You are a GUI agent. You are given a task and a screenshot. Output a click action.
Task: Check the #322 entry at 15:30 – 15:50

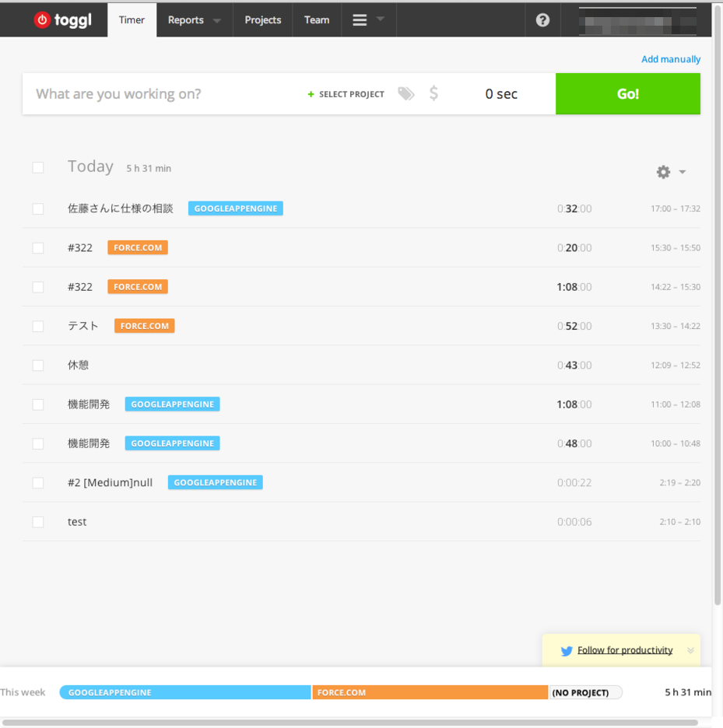pos(38,247)
